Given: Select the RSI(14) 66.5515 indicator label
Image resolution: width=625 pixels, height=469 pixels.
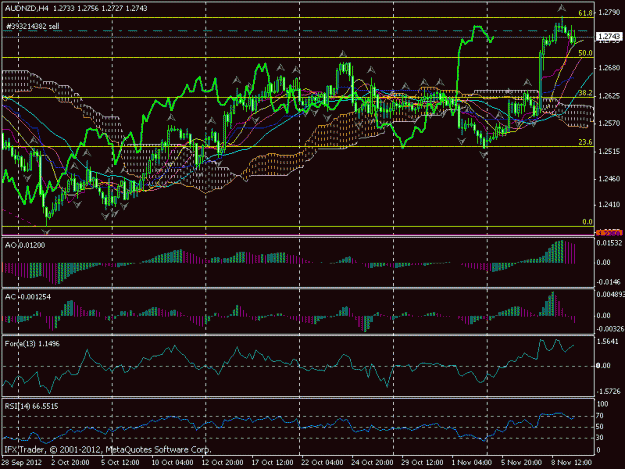Looking at the screenshot, I should tap(31, 406).
